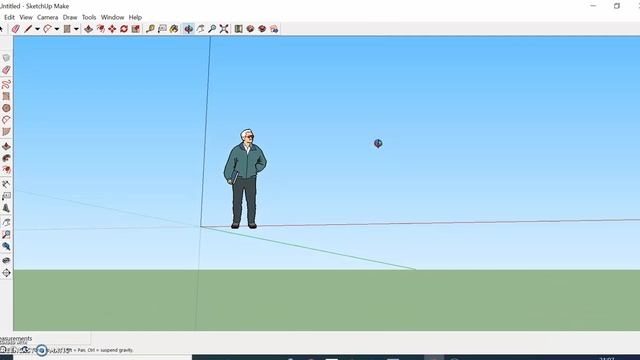Select the Offset tool in left palette
The image size is (640, 360).
6,170
